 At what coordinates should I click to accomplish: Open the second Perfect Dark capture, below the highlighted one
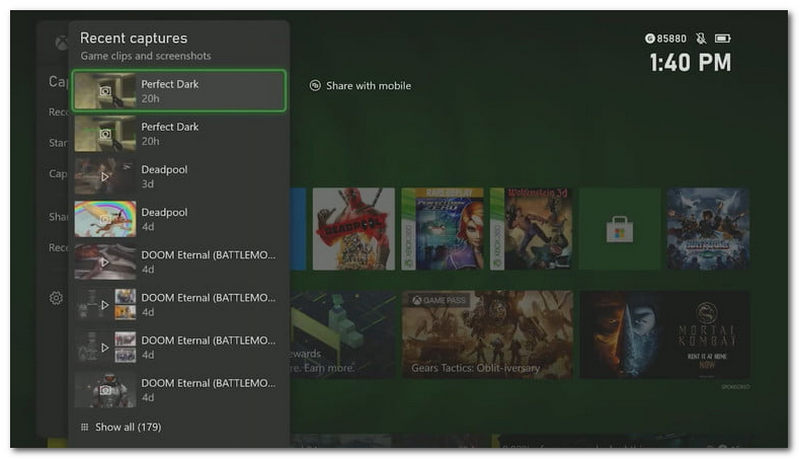(x=179, y=134)
